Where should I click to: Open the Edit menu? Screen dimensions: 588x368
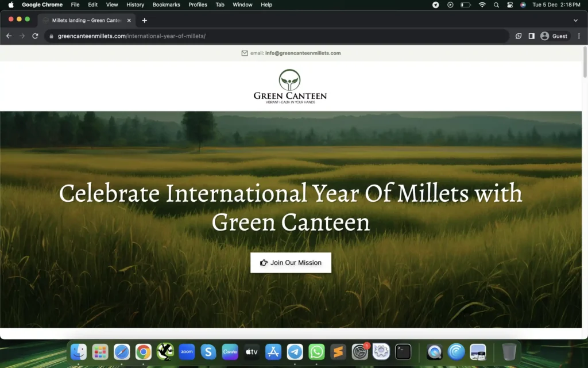point(92,5)
